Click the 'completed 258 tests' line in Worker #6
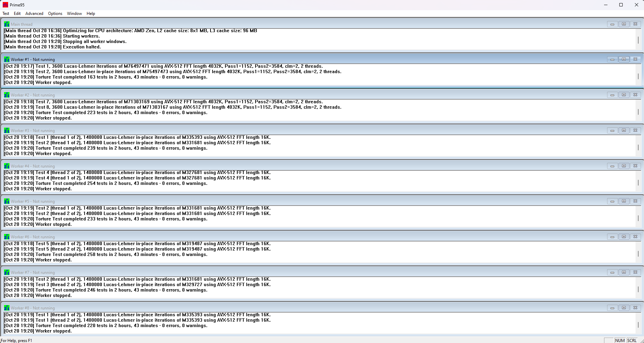Image resolution: width=644 pixels, height=343 pixels. [106, 255]
